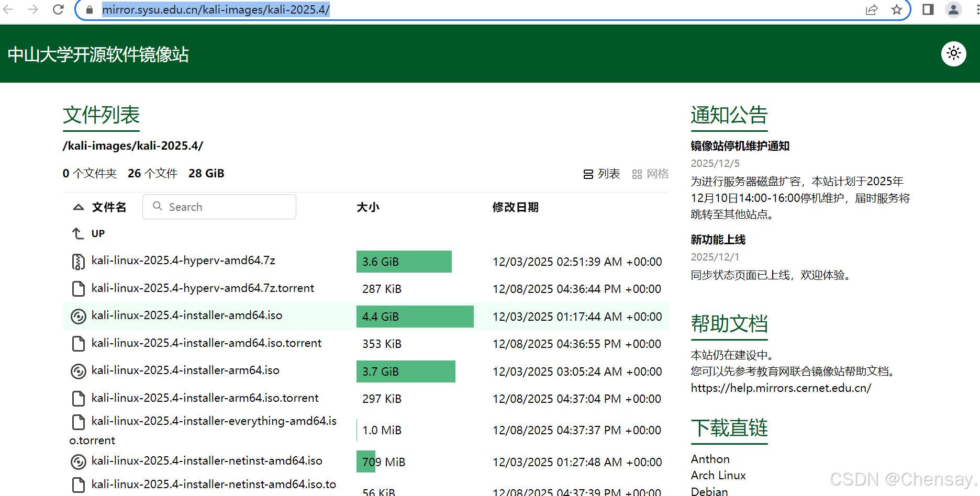Sort by 文件名 using the arrow
Screen dimensions: 980x496
point(79,207)
